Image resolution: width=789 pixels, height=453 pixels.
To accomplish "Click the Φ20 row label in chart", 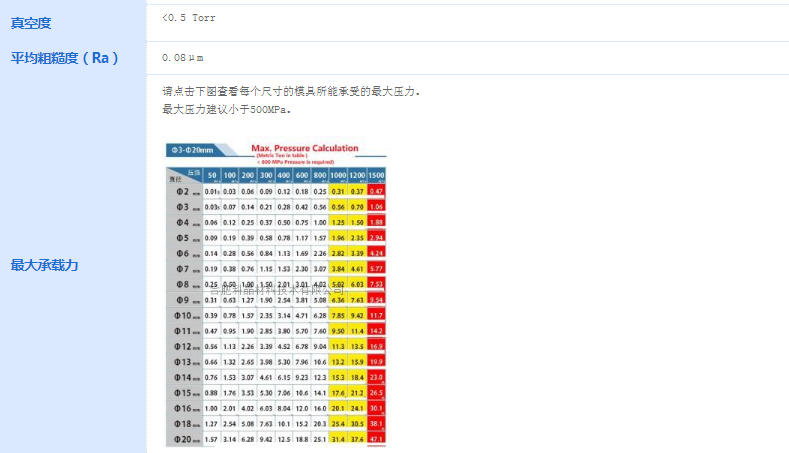I will 185,439.
